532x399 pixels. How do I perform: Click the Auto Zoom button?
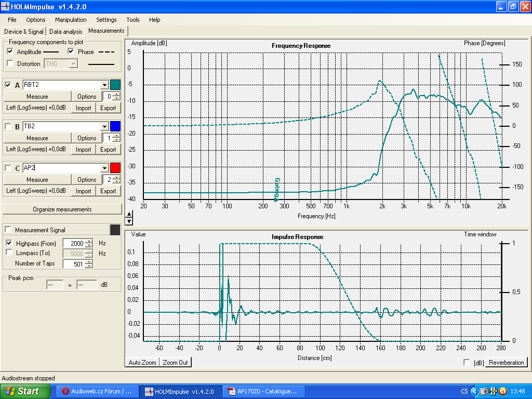142,362
